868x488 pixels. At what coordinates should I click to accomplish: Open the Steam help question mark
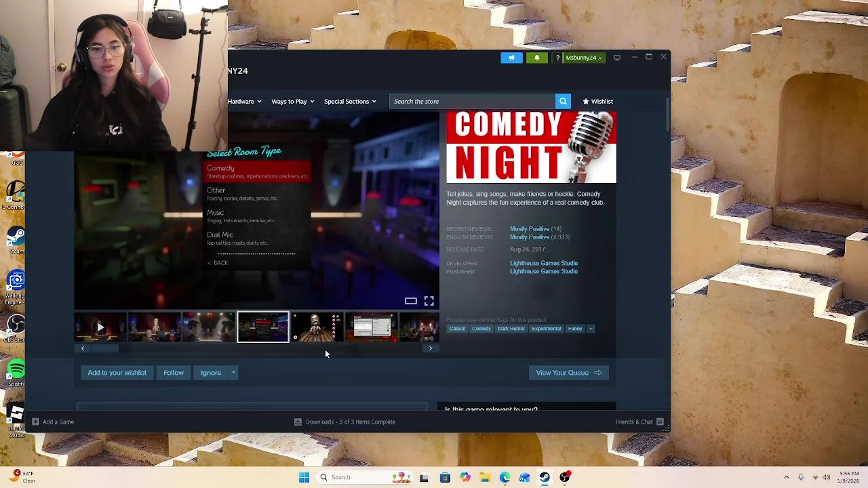[x=557, y=58]
